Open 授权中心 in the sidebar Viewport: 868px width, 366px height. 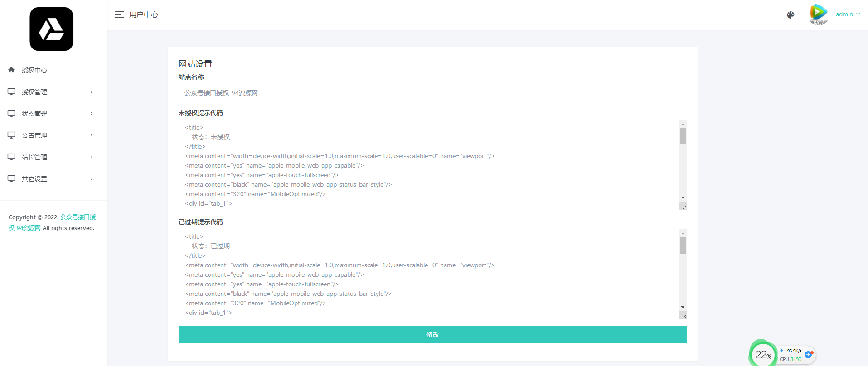click(34, 70)
